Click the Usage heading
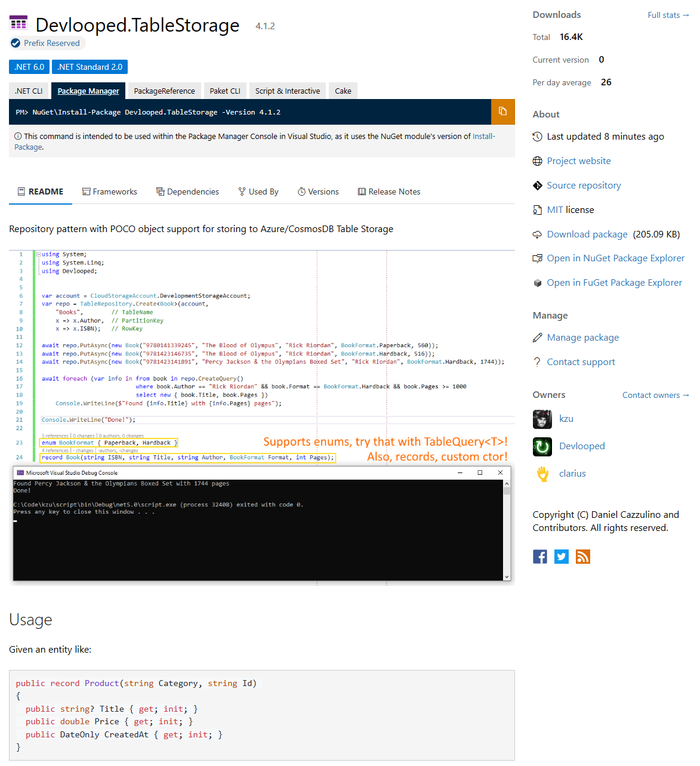Screen dimensions: 700x766 click(x=30, y=620)
